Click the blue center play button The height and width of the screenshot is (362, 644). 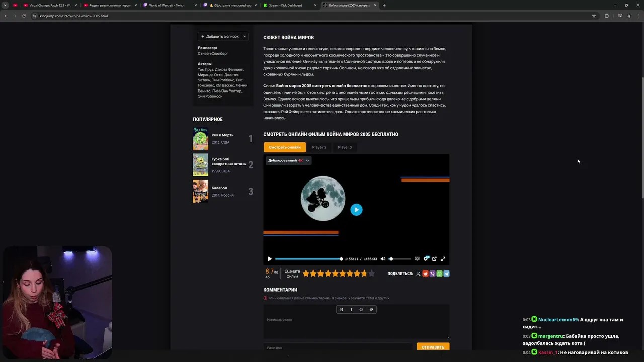pos(356,210)
